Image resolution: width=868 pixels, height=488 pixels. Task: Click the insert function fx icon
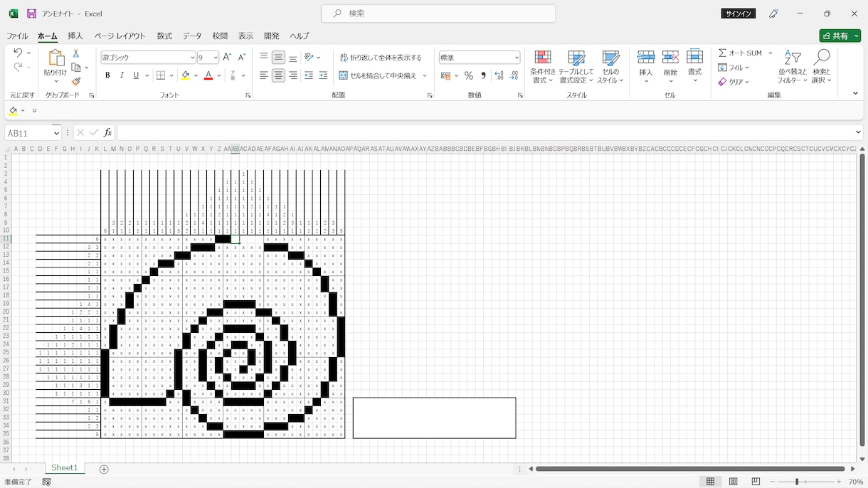pos(108,132)
